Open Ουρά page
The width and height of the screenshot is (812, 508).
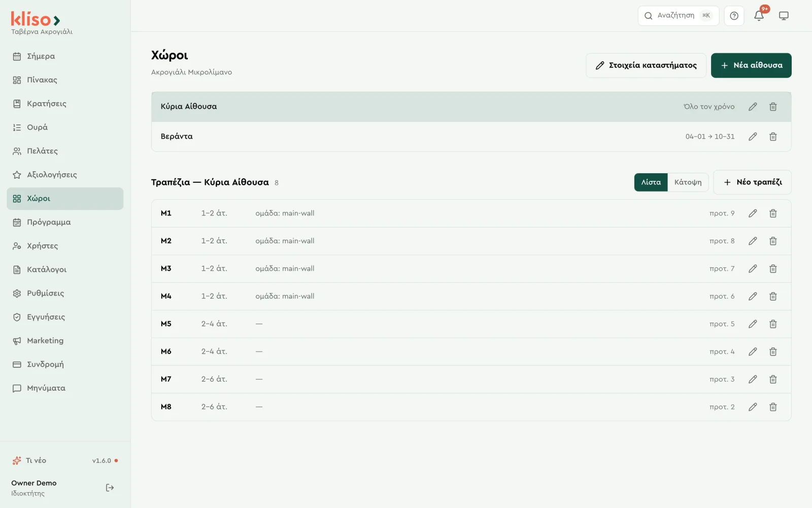point(65,128)
